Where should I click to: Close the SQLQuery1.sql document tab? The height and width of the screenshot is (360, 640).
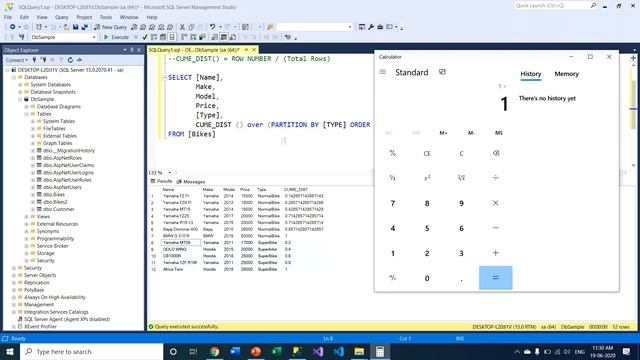[x=254, y=50]
